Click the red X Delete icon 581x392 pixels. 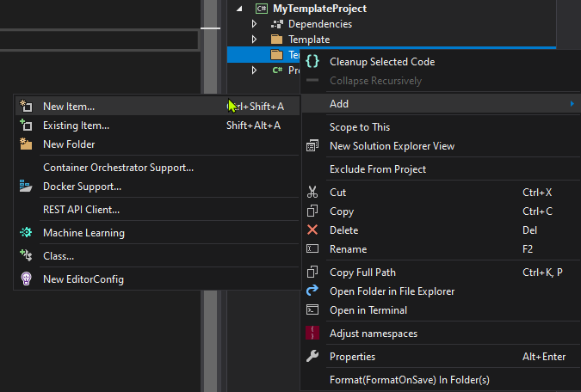pyautogui.click(x=312, y=230)
